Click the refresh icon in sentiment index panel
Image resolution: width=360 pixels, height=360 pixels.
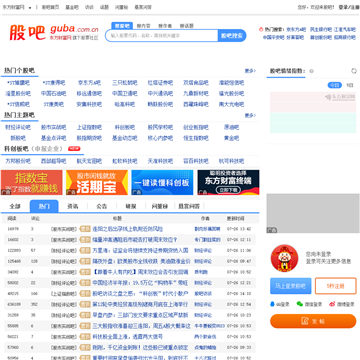click(x=354, y=71)
